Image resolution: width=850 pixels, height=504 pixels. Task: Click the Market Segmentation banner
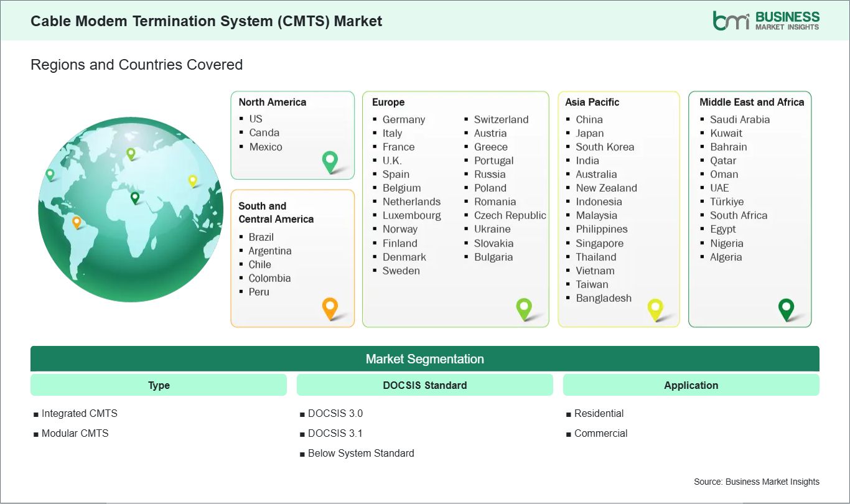point(424,359)
